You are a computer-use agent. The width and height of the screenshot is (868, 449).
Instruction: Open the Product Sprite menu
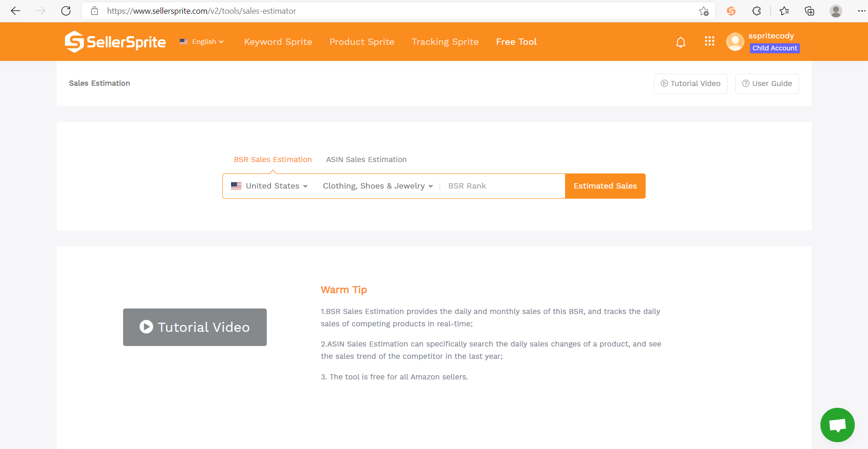click(362, 42)
